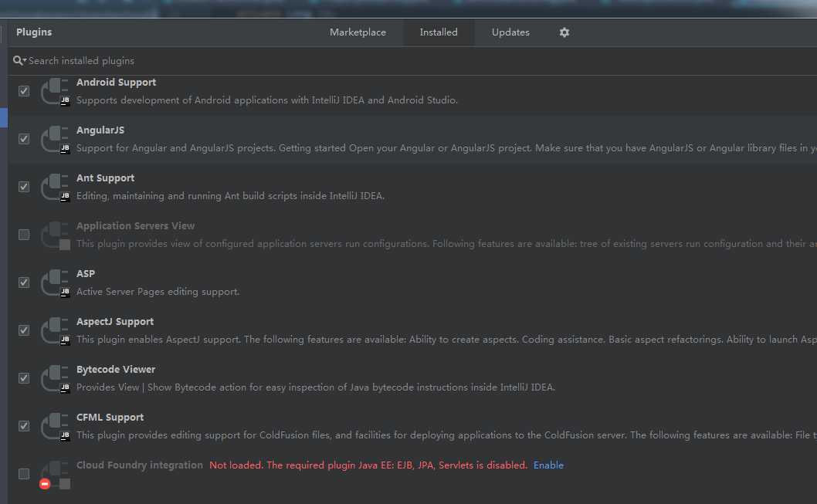The width and height of the screenshot is (817, 504).
Task: Click the 'Active Server Pages editing support' description
Action: 158,292
